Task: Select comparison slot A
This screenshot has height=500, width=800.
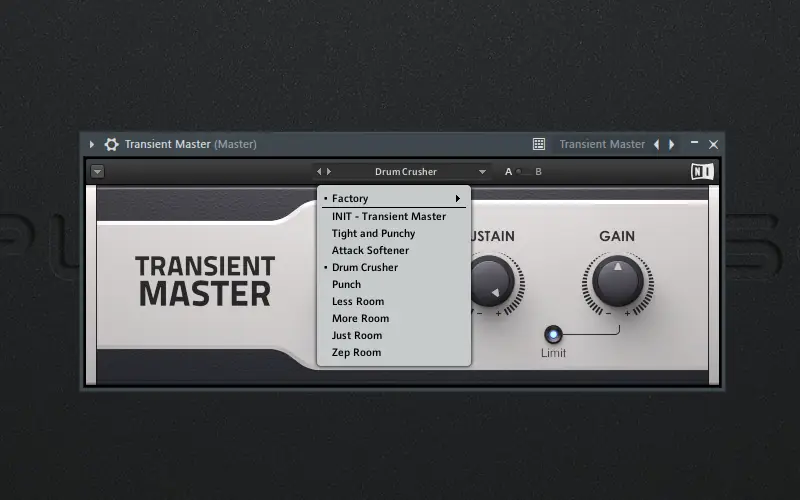Action: 508,172
